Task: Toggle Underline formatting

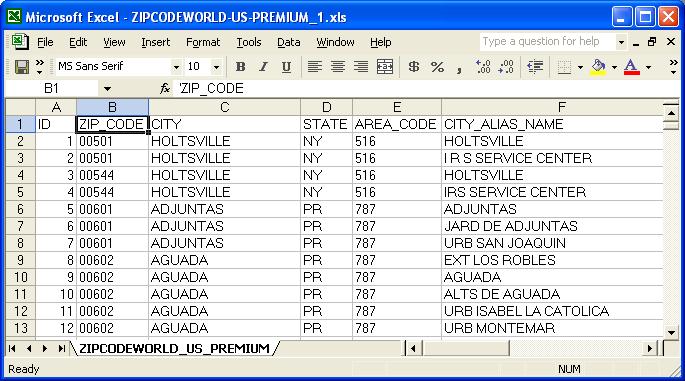Action: coord(286,67)
